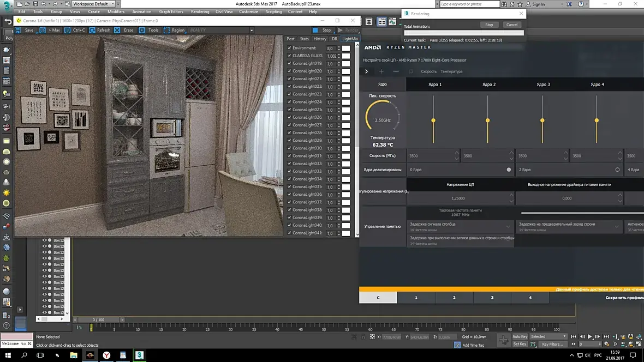Click the Erase icon in Corona toolbar
Image resolution: width=644 pixels, height=362 pixels.
pyautogui.click(x=117, y=30)
